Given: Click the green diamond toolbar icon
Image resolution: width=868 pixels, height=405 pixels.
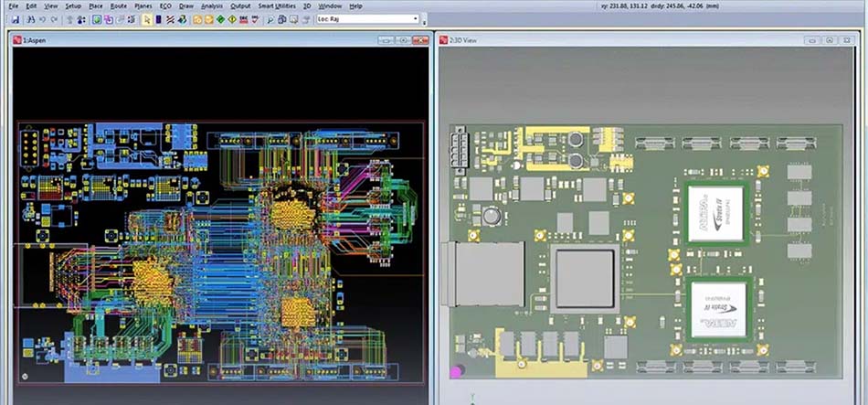Looking at the screenshot, I should [x=220, y=19].
